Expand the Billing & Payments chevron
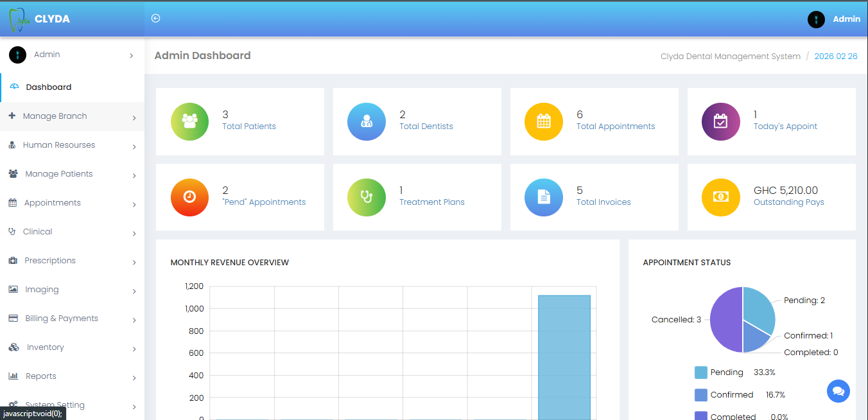 [x=134, y=320]
